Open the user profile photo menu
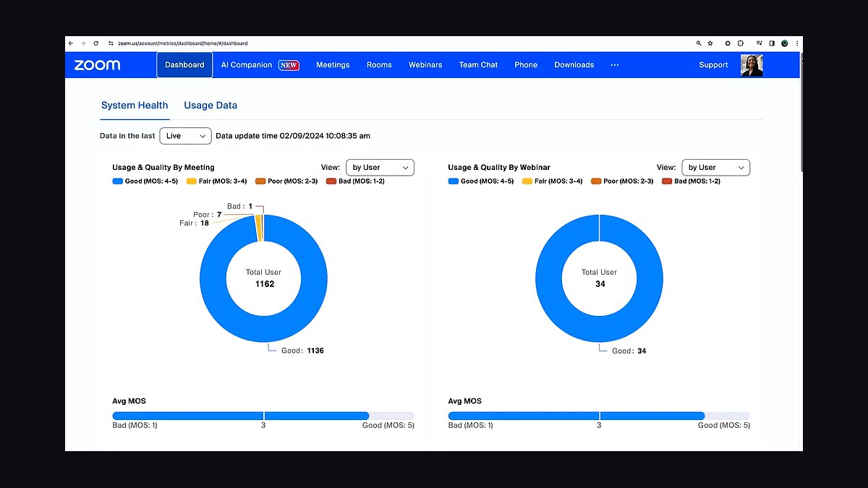Image resolution: width=868 pixels, height=488 pixels. (752, 65)
